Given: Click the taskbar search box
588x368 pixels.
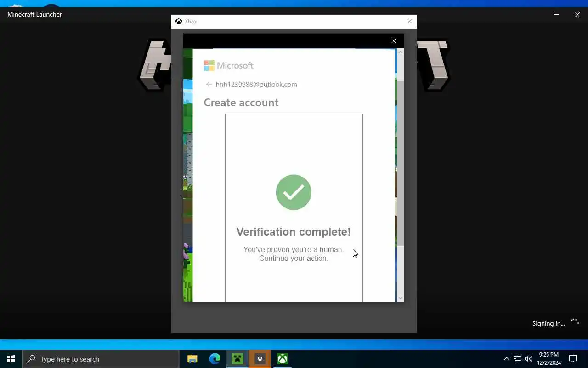Looking at the screenshot, I should 101,359.
